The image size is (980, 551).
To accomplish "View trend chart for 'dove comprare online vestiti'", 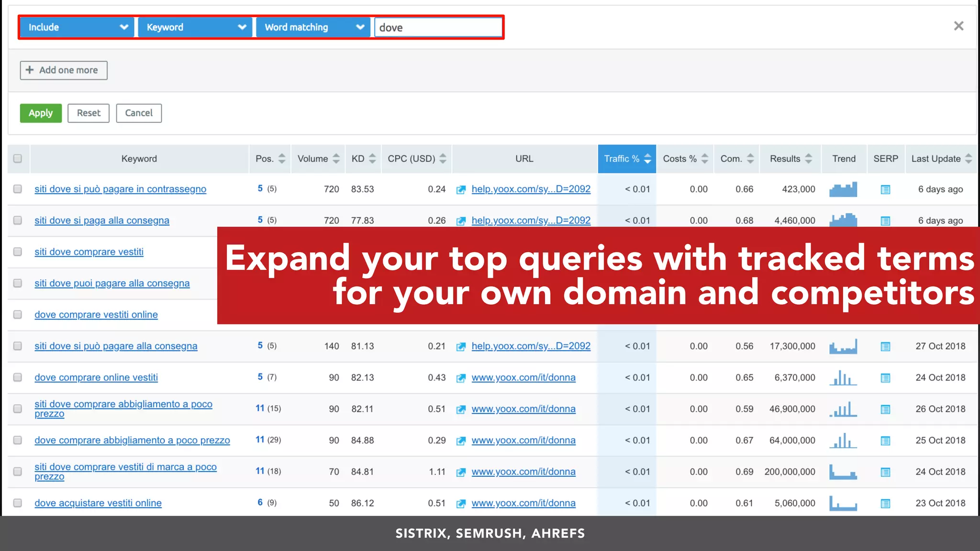I will coord(843,378).
